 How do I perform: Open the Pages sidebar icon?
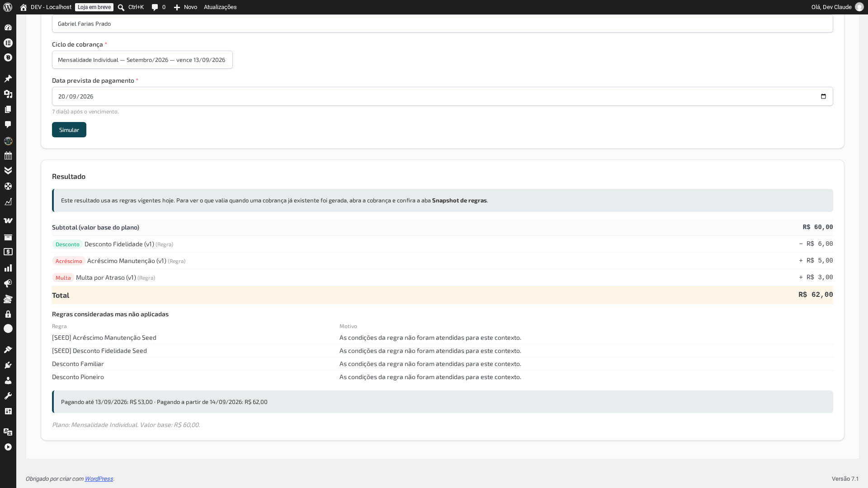[x=8, y=109]
